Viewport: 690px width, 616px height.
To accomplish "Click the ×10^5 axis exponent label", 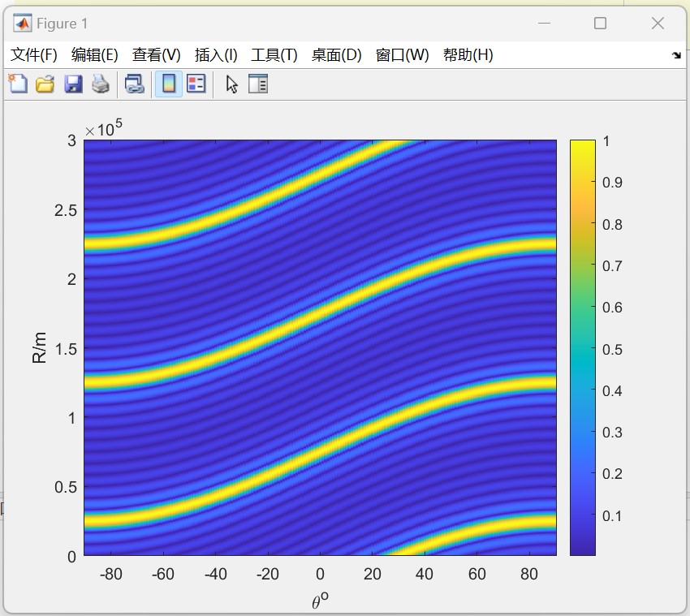I will click(103, 128).
